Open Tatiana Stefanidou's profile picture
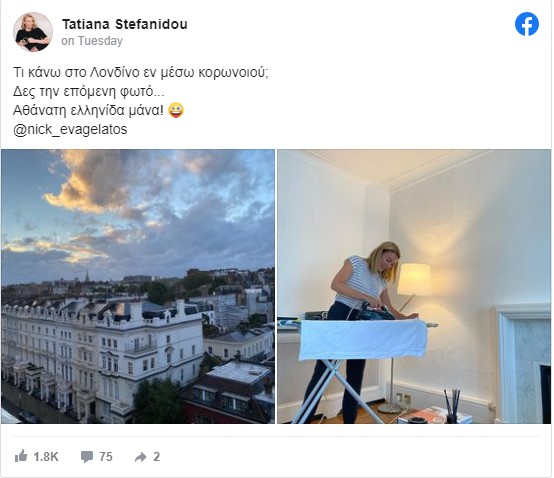The image size is (554, 478). pos(33,32)
